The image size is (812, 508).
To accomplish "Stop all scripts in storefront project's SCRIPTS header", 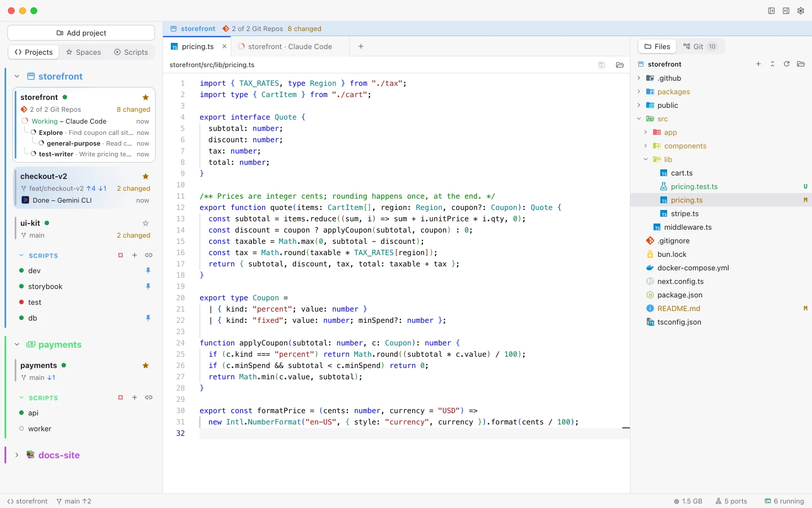I will [x=120, y=255].
